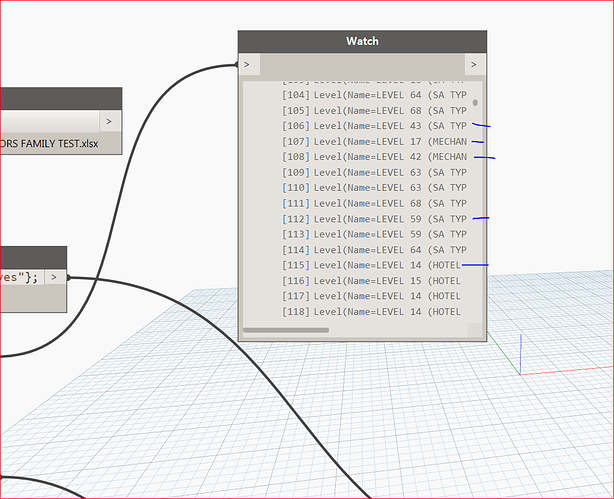This screenshot has height=499, width=614.
Task: Click the Watch node input port arrow
Action: coord(249,65)
